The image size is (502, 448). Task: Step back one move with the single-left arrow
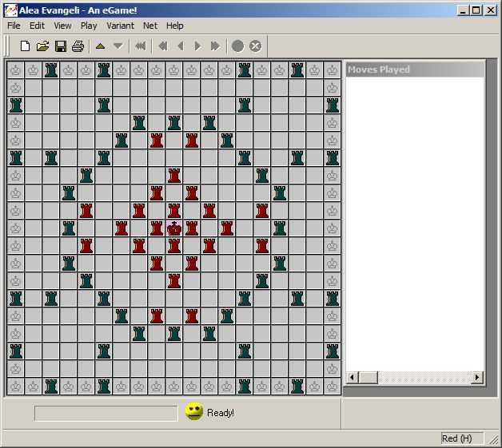pos(181,46)
